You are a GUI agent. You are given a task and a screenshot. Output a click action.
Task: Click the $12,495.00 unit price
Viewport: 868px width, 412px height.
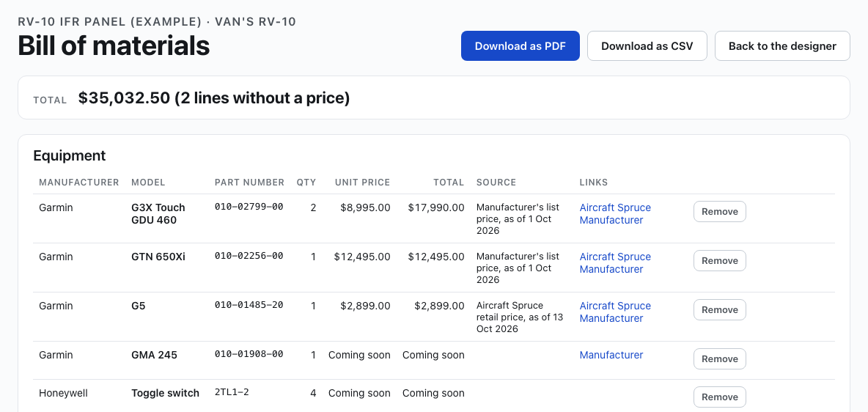pyautogui.click(x=362, y=257)
